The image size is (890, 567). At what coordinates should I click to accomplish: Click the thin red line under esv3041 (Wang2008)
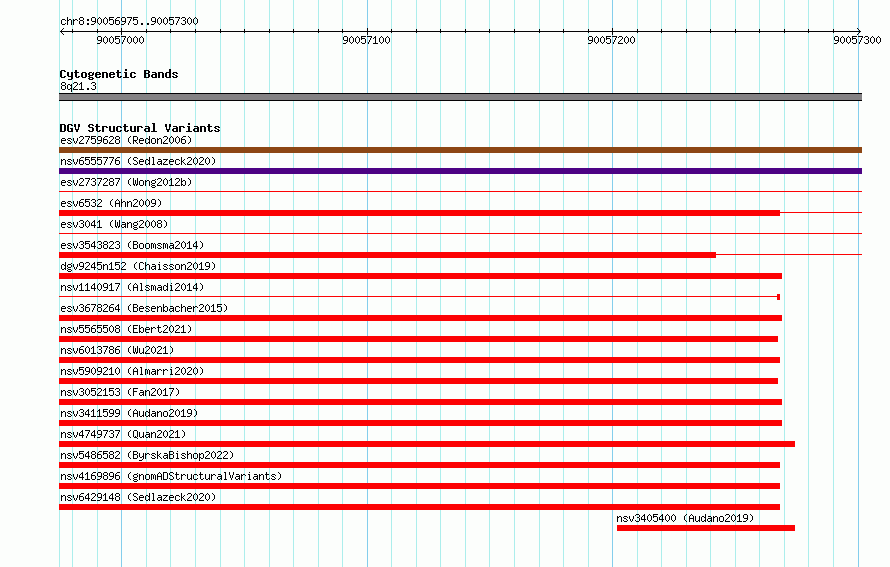pyautogui.click(x=460, y=234)
